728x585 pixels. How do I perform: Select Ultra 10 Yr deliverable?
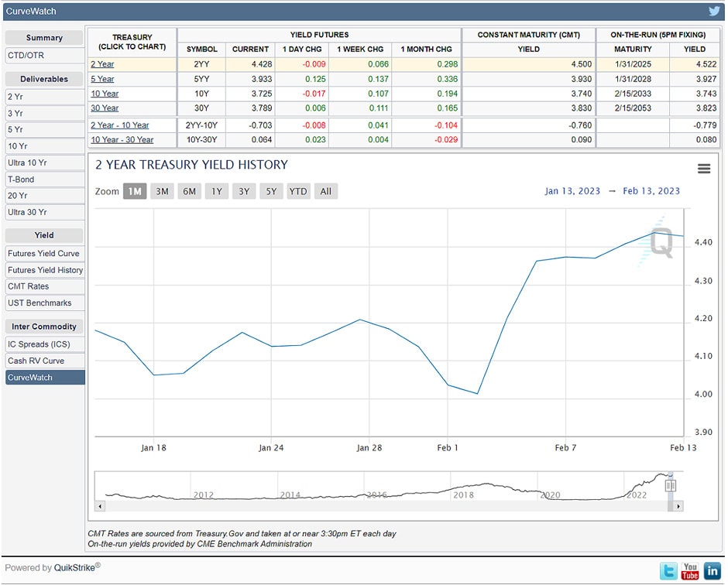(27, 162)
